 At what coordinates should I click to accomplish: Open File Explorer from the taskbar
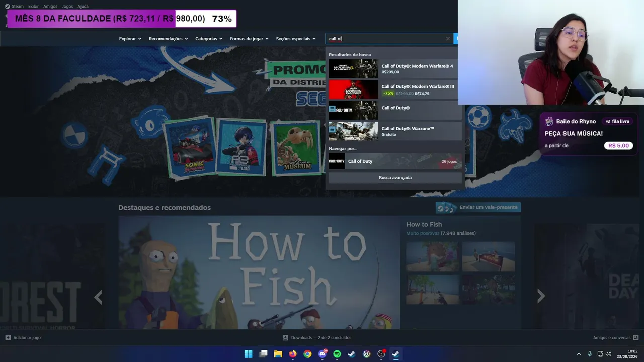click(278, 354)
